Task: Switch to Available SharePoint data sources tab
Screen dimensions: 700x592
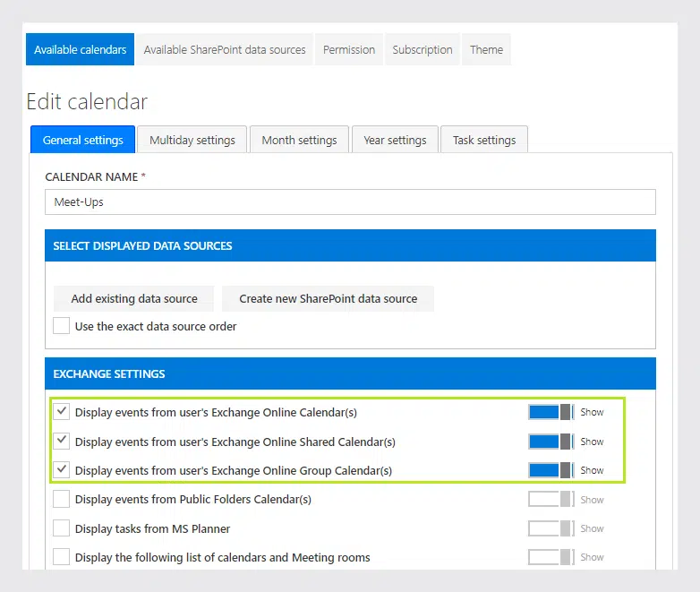Action: pos(225,49)
